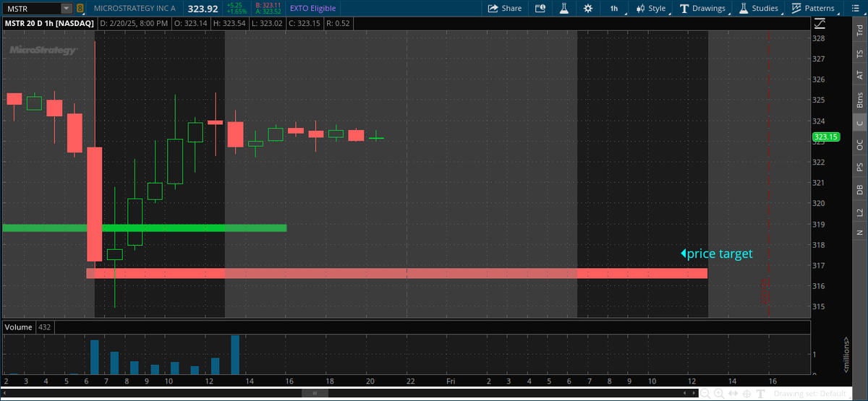Click the crosshair cursor icon
This screenshot has height=401, width=868.
(x=745, y=394)
